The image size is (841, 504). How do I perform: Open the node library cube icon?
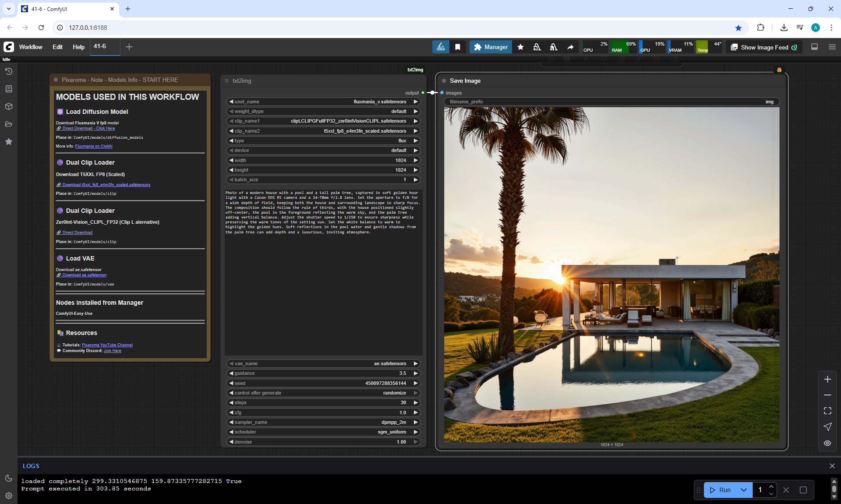pyautogui.click(x=8, y=106)
